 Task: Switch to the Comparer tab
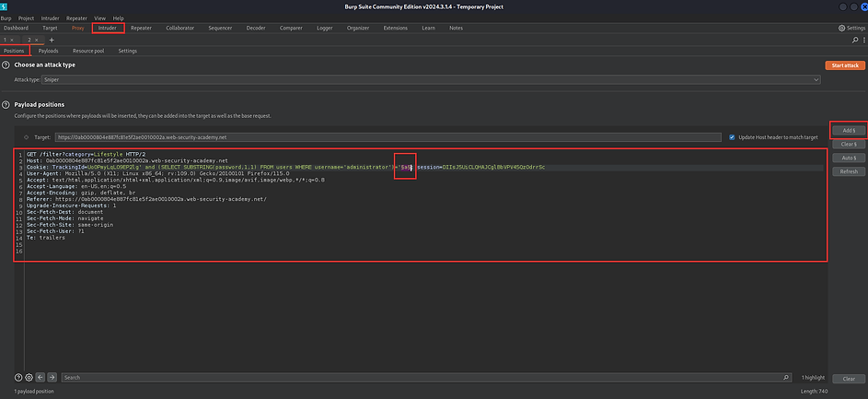click(x=291, y=28)
